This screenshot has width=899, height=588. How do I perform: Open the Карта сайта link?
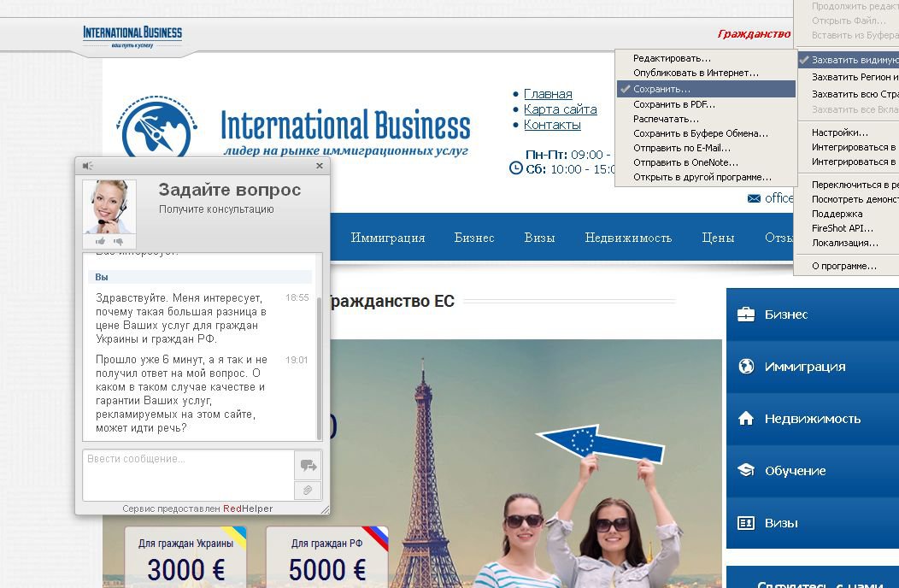(560, 109)
